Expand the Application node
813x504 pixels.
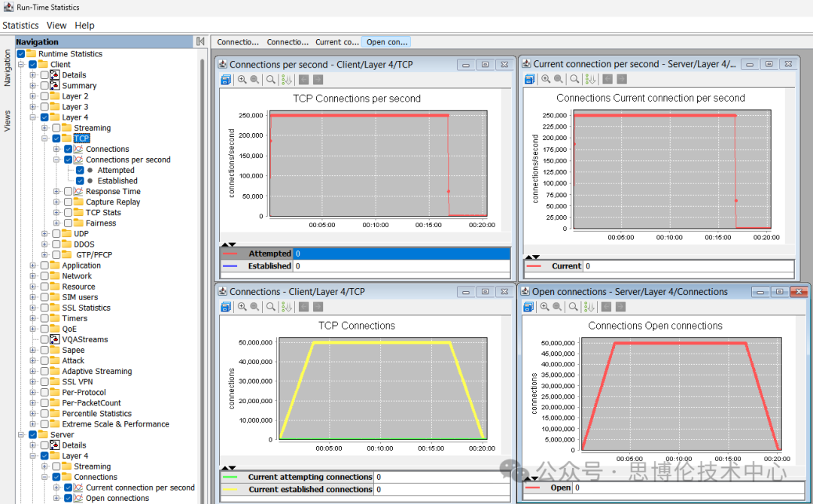tap(32, 266)
